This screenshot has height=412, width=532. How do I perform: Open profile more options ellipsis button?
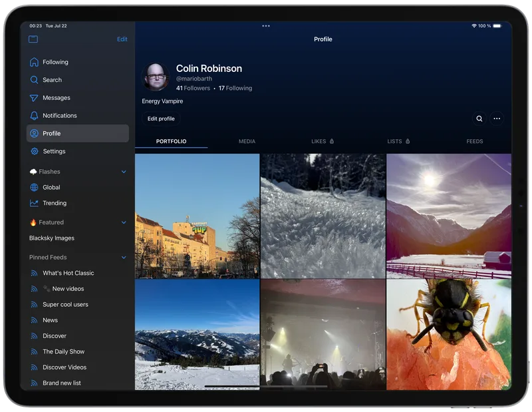[497, 118]
